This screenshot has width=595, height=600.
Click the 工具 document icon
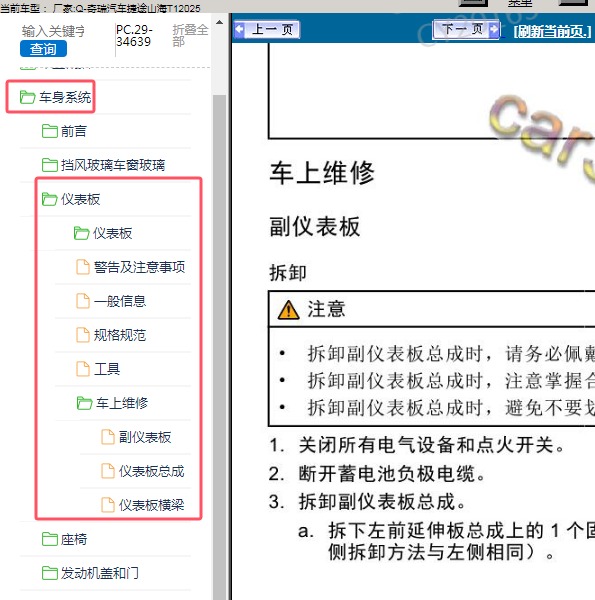tap(83, 369)
